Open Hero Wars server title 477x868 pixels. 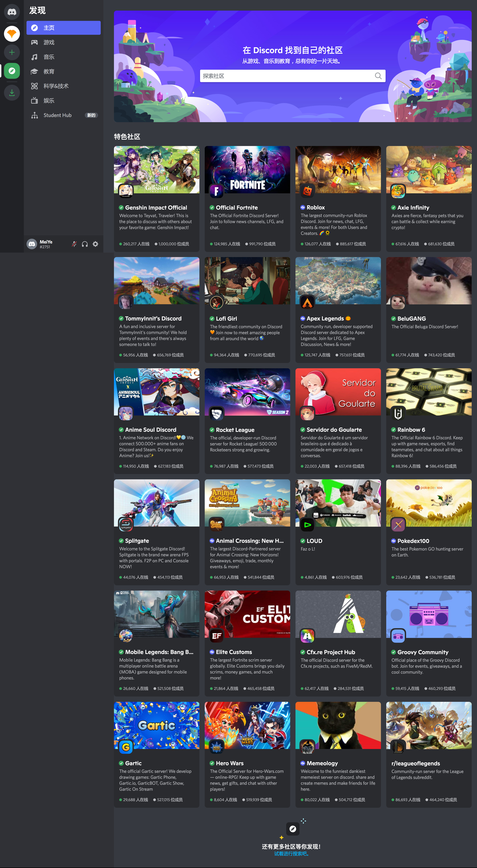coord(230,763)
